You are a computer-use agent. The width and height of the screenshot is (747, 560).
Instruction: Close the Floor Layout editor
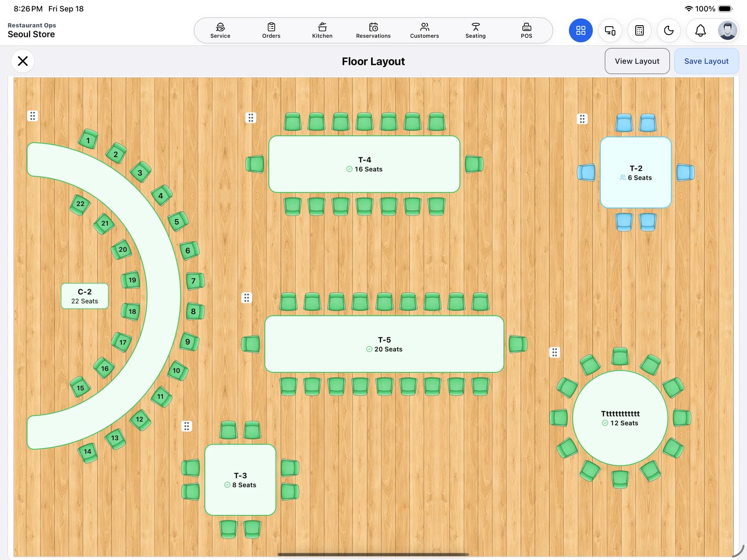(x=23, y=61)
